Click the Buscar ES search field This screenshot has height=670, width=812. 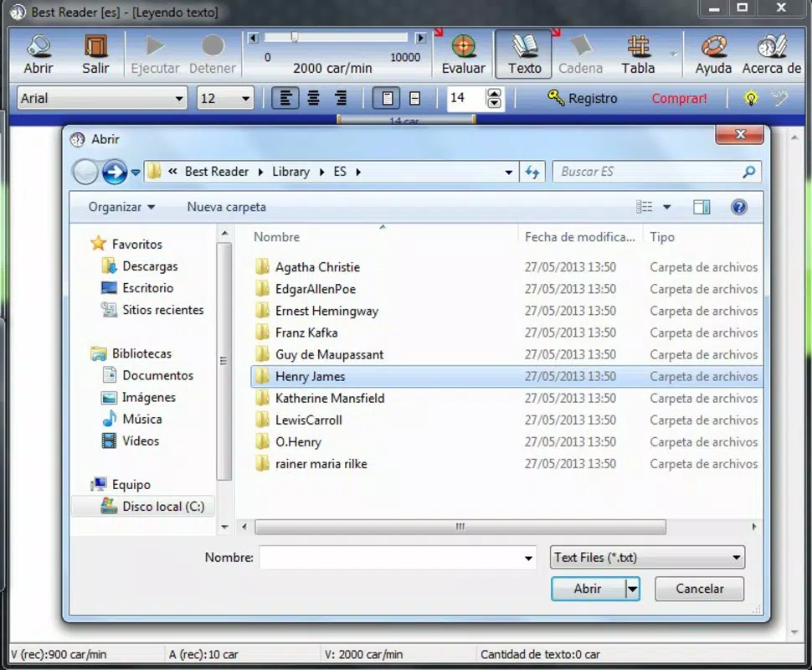656,172
